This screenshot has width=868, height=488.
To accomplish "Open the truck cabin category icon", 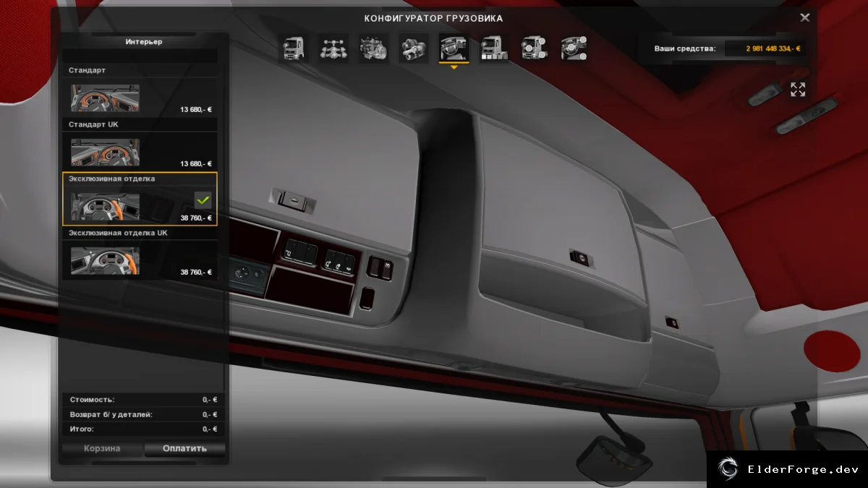I will (x=294, y=48).
